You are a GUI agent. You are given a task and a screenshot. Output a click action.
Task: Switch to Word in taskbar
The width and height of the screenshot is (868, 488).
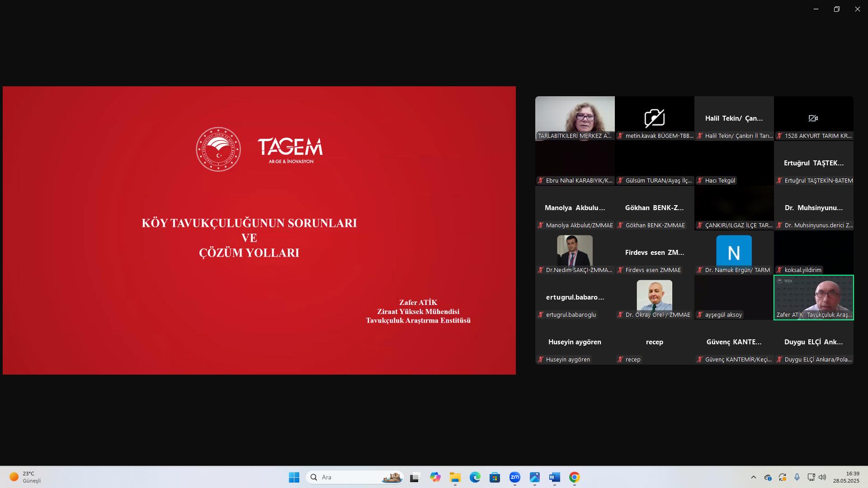[x=554, y=477]
